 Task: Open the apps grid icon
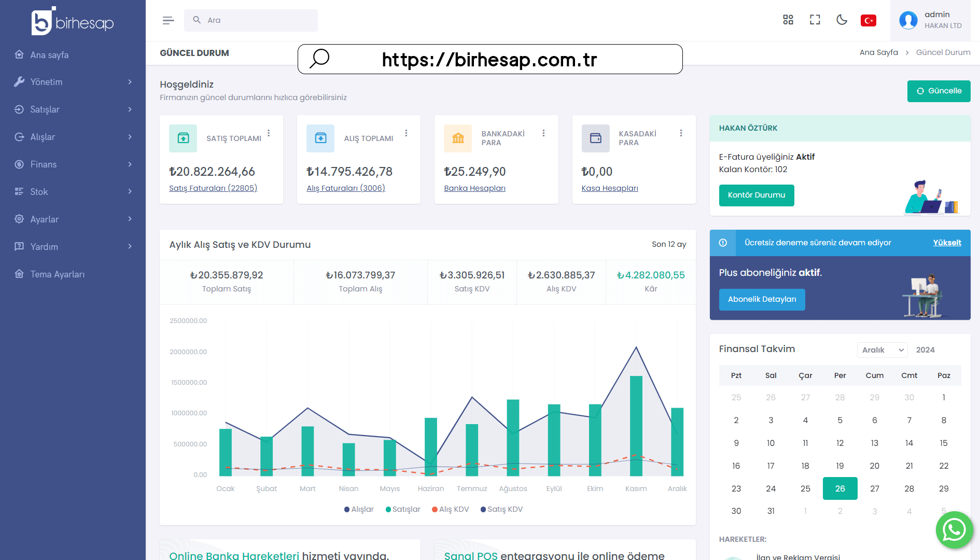(x=788, y=20)
